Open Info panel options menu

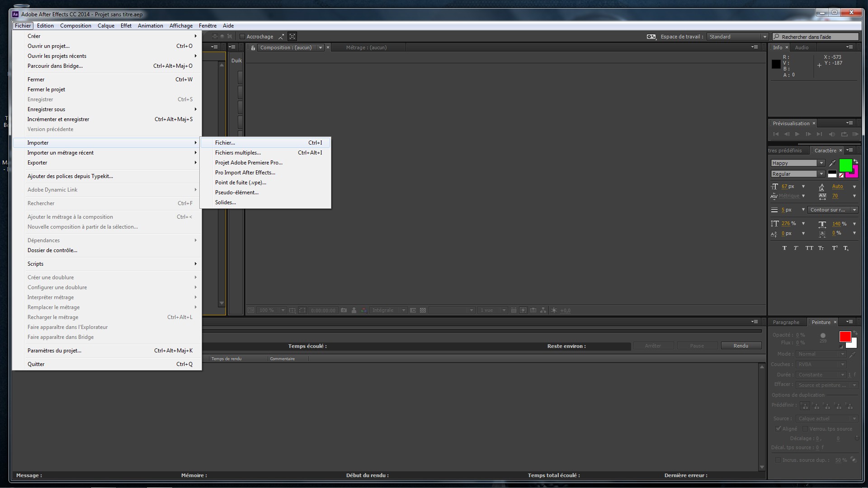point(849,47)
